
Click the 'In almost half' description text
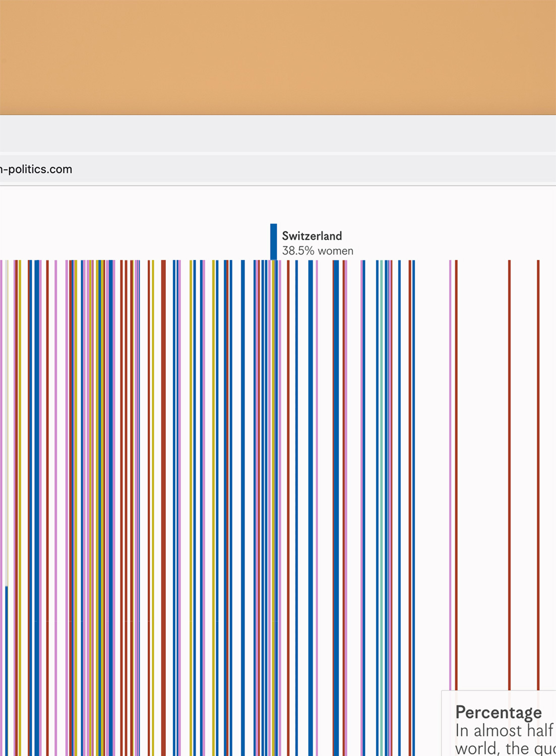tap(504, 730)
